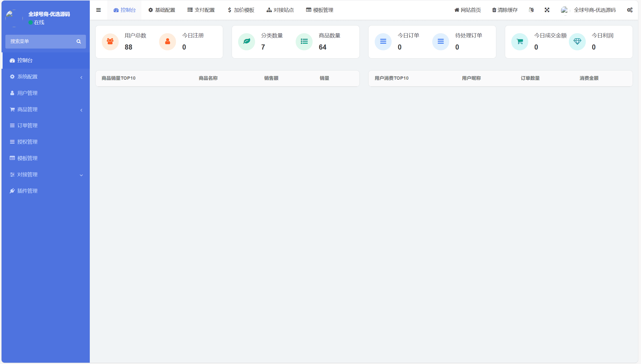Click the shopping cart transaction icon
641x364 pixels.
520,42
